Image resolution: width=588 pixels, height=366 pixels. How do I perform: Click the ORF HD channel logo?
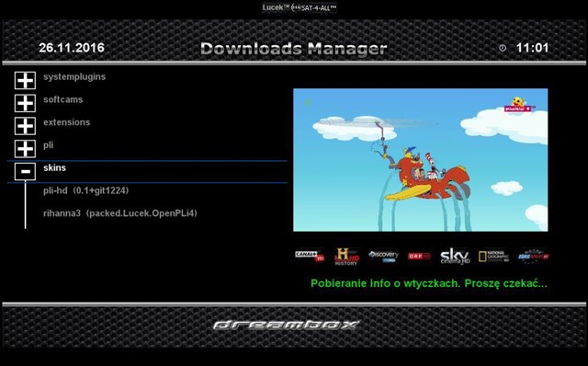click(x=419, y=257)
